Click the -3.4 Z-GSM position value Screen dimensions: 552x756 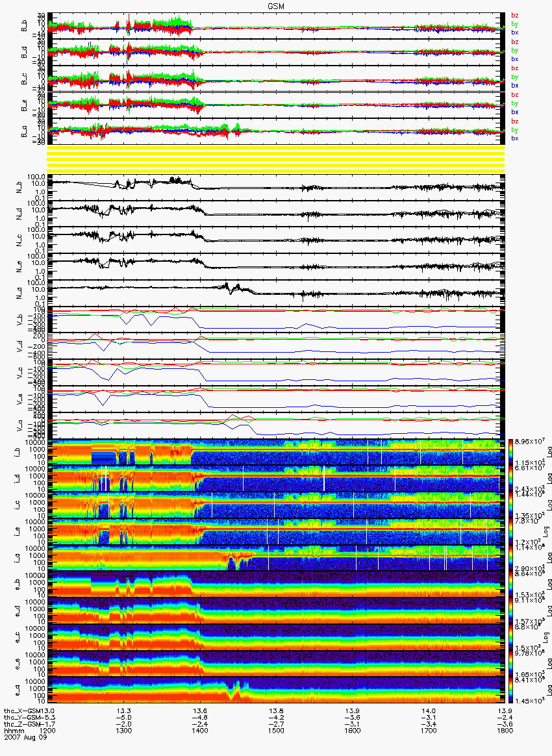[429, 724]
